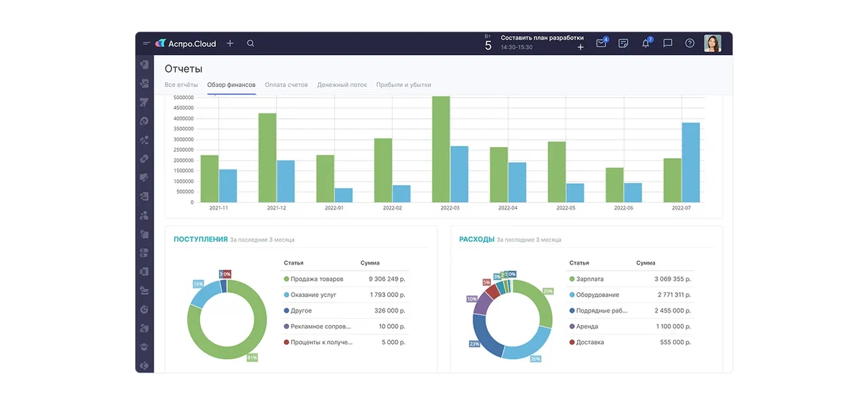
Task: Open the mail icon with badge 4
Action: [x=601, y=43]
